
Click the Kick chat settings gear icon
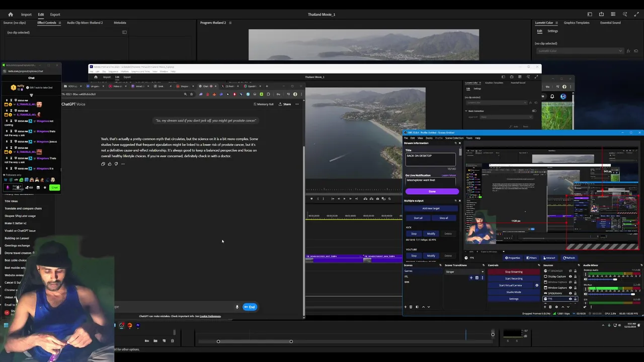coord(45,188)
